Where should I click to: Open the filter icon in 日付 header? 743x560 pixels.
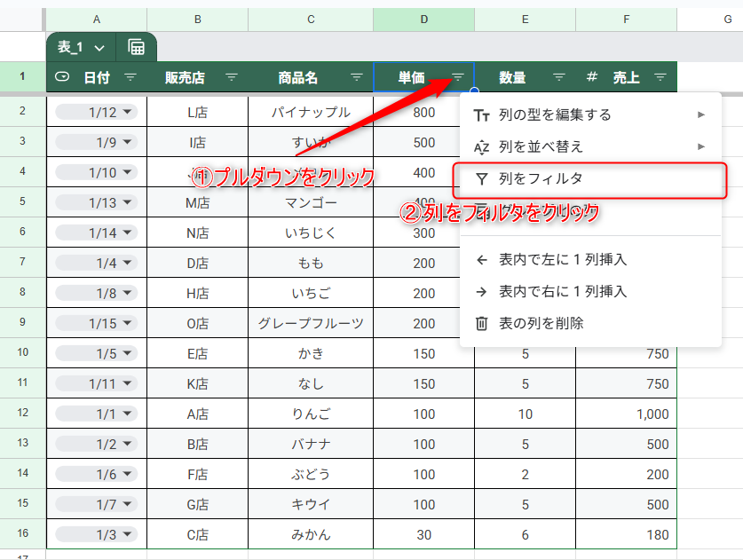[130, 78]
